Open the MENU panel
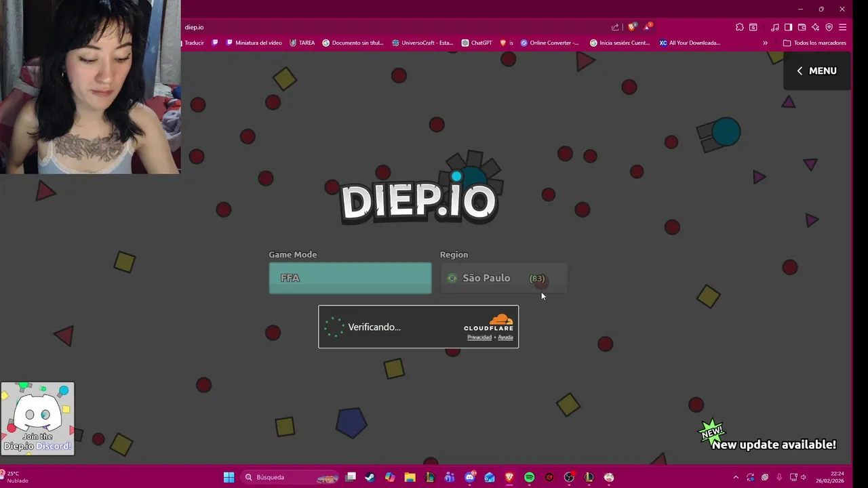Screen dimensions: 868x488 pos(817,70)
